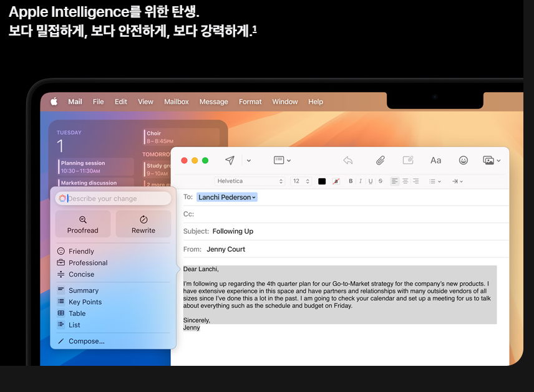Click the From name Jenny Court
Image resolution: width=534 pixels, height=392 pixels.
pyautogui.click(x=226, y=249)
